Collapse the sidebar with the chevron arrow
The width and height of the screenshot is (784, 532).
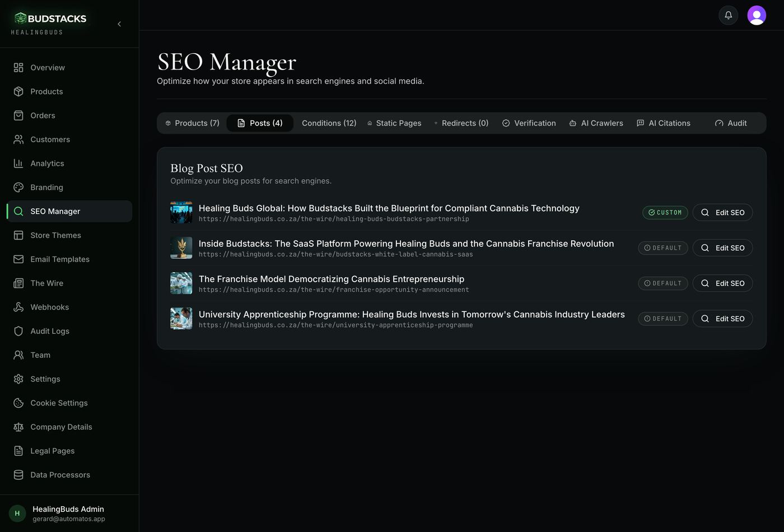119,24
